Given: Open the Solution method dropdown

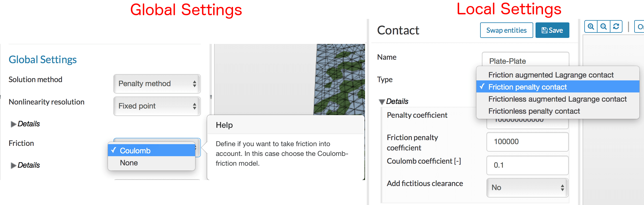Looking at the screenshot, I should (157, 84).
